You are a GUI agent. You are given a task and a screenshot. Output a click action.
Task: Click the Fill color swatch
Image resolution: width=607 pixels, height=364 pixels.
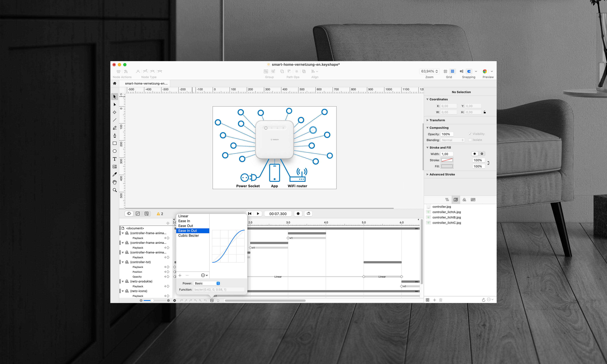point(447,166)
